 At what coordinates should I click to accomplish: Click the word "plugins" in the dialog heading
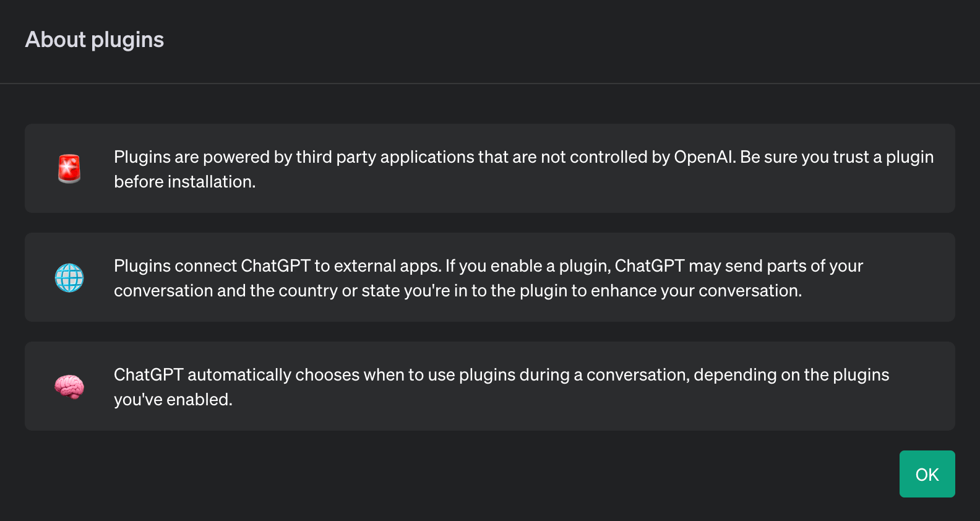click(x=127, y=40)
